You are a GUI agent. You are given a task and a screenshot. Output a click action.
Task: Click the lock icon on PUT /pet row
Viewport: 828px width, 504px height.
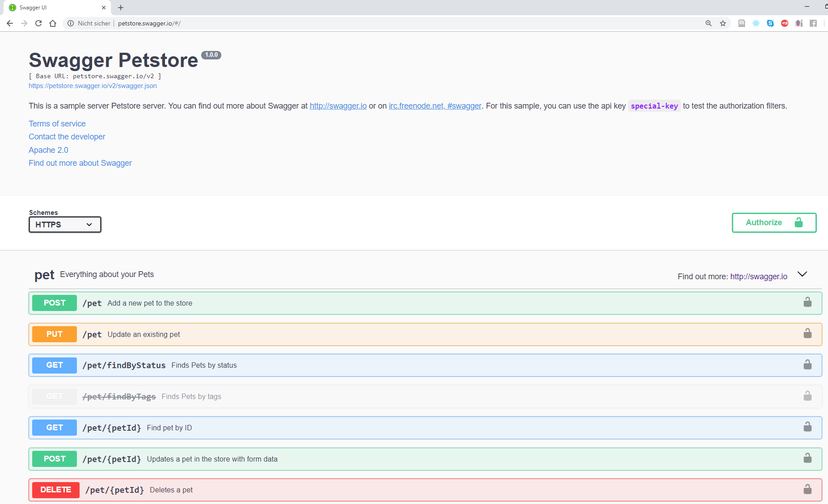pos(807,334)
